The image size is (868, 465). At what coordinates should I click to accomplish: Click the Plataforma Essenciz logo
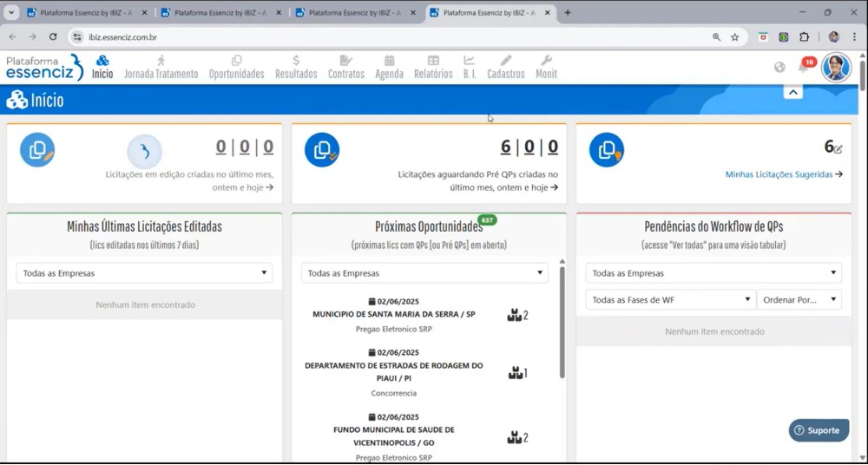(x=44, y=67)
